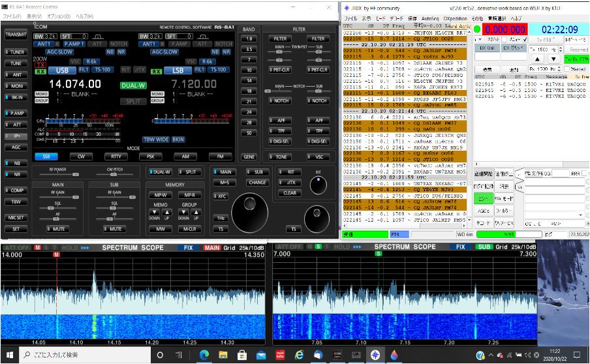Click the large main tuning dial knob

pos(249,213)
